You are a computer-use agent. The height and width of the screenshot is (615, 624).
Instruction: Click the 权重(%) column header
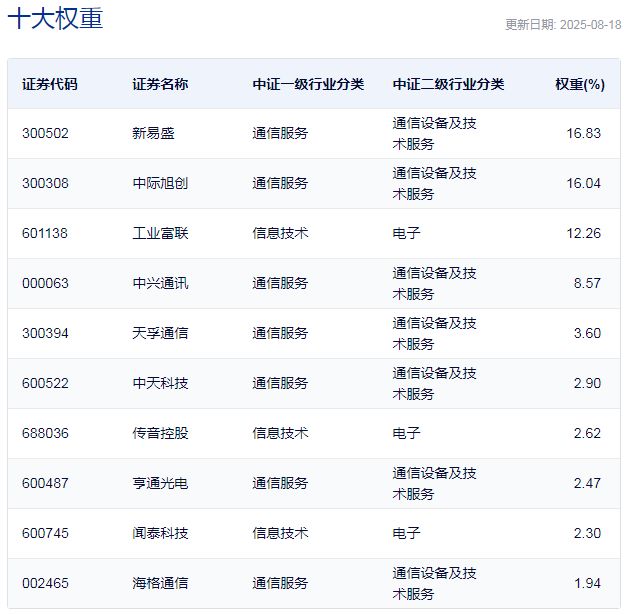580,84
